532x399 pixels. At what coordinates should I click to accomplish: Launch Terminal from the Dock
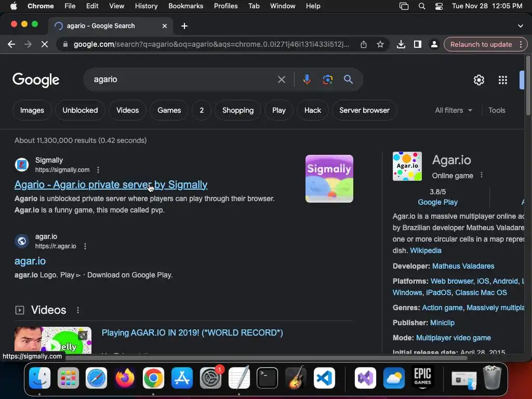coord(268,378)
